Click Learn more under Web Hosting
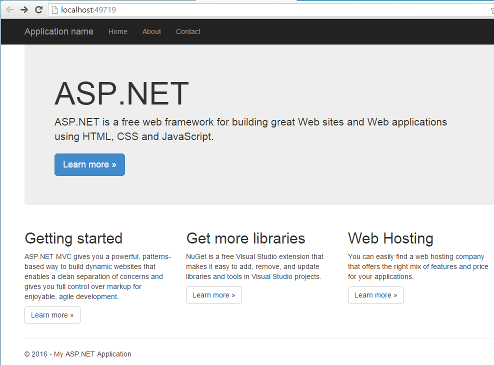The image size is (494, 365). point(376,295)
